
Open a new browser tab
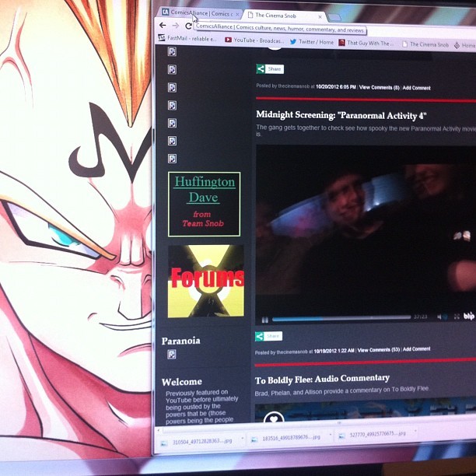point(334,18)
